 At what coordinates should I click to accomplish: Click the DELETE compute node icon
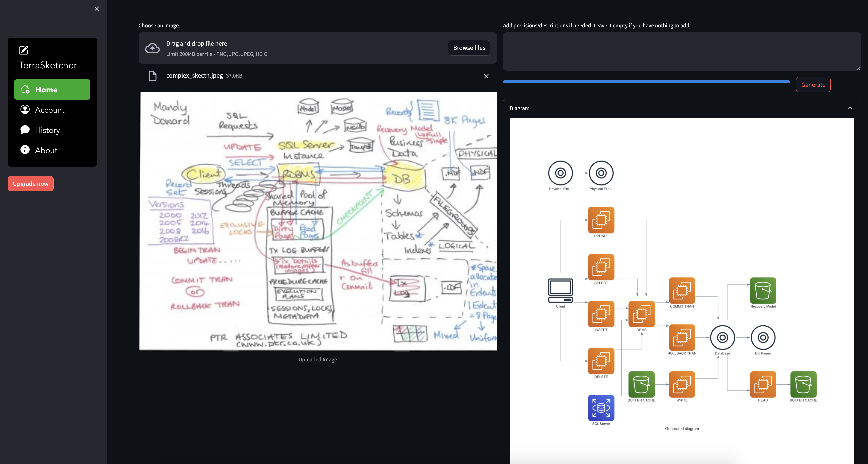(601, 361)
